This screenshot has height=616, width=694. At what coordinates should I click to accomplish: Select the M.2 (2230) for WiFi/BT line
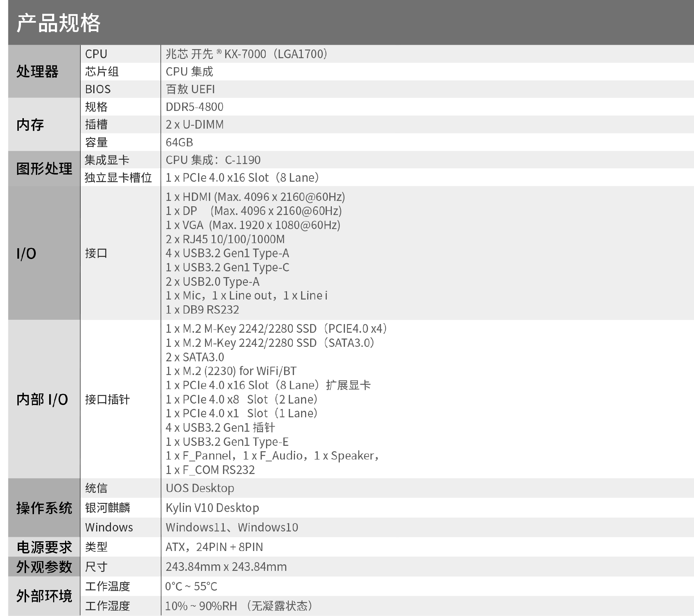[231, 371]
